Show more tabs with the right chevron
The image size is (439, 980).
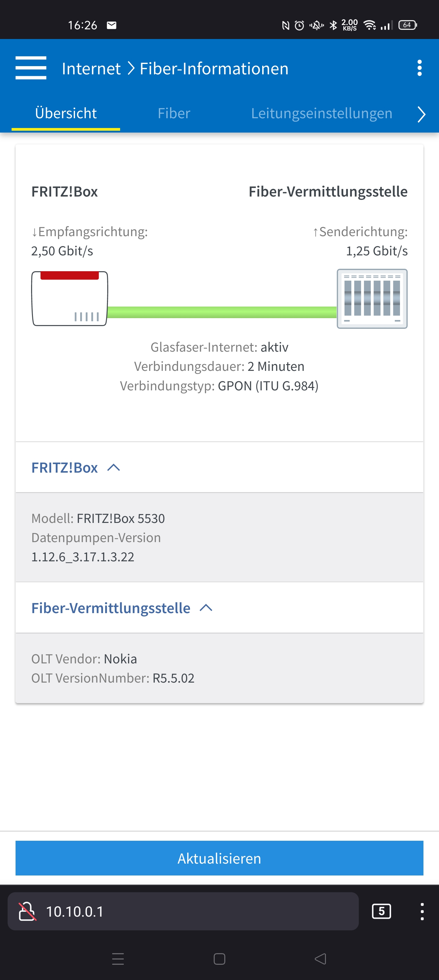421,114
